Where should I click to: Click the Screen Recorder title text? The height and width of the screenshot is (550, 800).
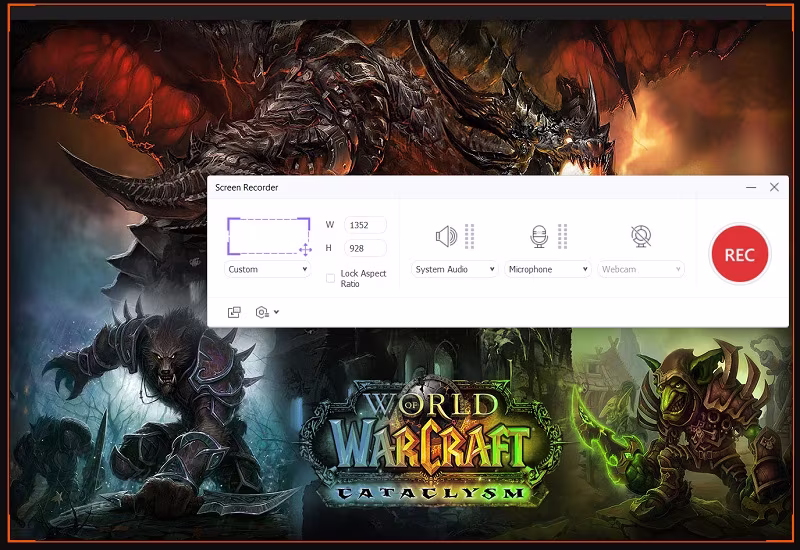pos(246,188)
